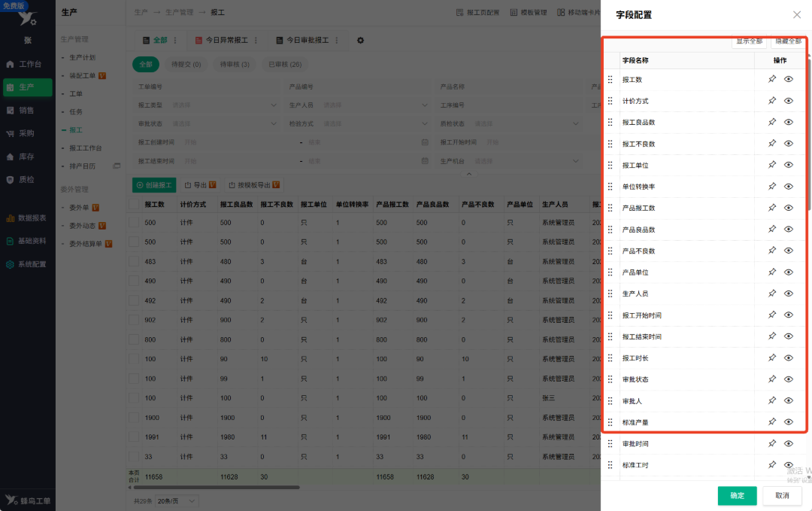Toggle visibility of 报工单位 field
The height and width of the screenshot is (511, 812).
(788, 165)
